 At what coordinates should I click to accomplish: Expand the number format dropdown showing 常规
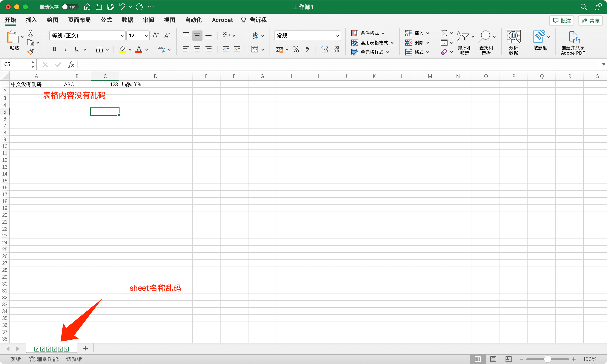pyautogui.click(x=337, y=36)
